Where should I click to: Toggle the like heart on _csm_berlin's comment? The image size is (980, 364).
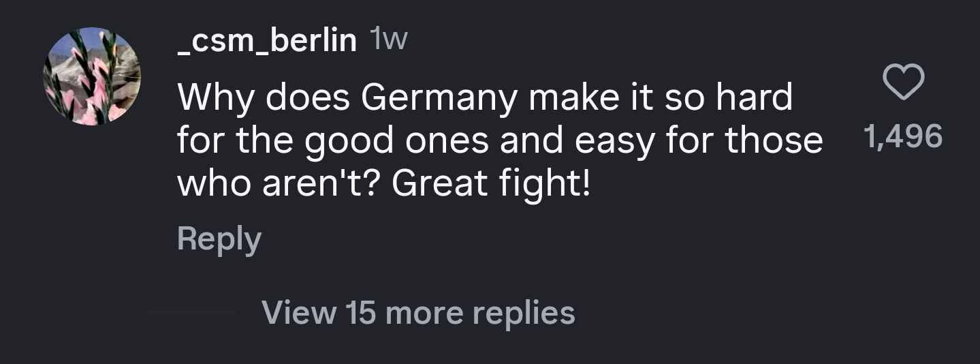point(903,82)
